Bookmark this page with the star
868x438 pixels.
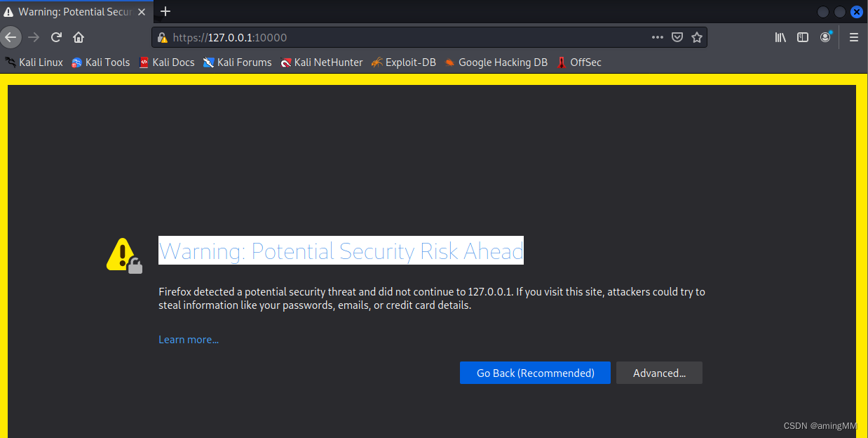[697, 37]
